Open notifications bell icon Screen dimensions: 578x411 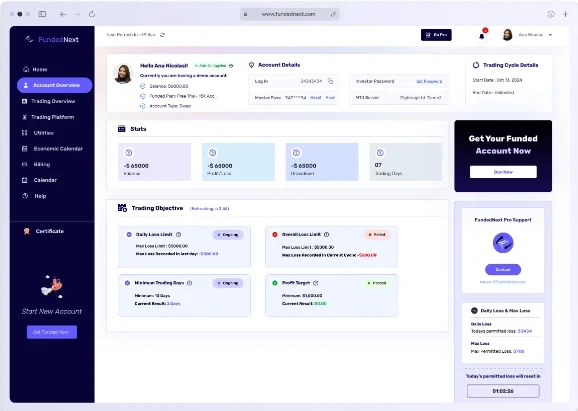tap(482, 36)
